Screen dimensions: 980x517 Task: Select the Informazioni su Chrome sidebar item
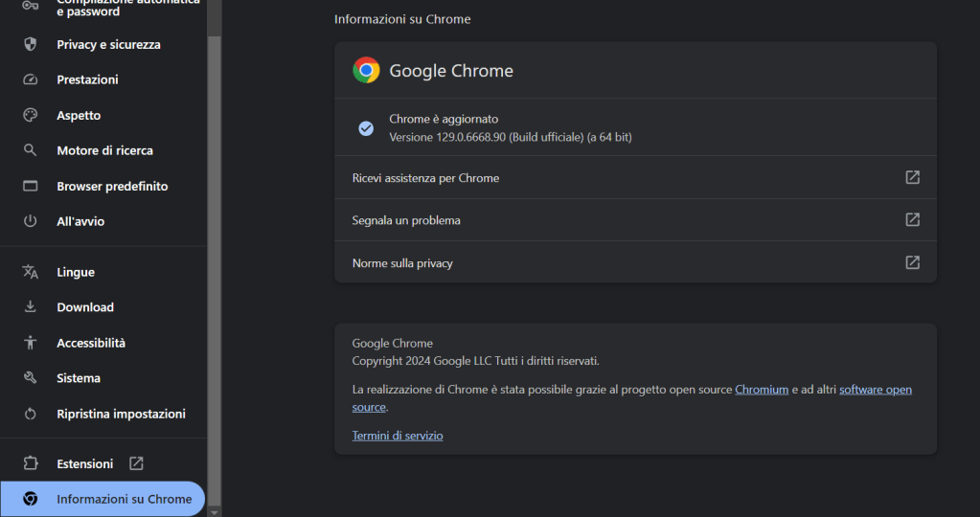tap(124, 499)
